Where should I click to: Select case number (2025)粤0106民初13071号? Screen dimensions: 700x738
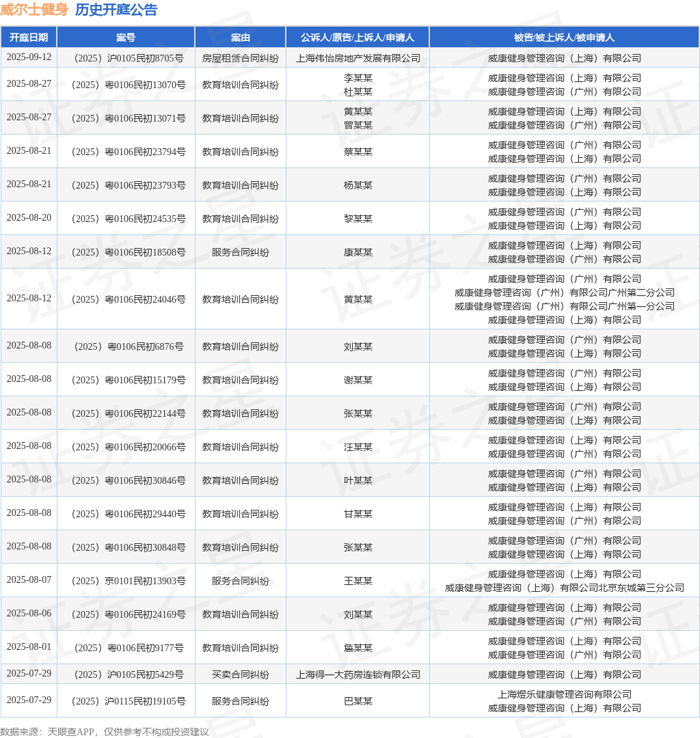(129, 119)
